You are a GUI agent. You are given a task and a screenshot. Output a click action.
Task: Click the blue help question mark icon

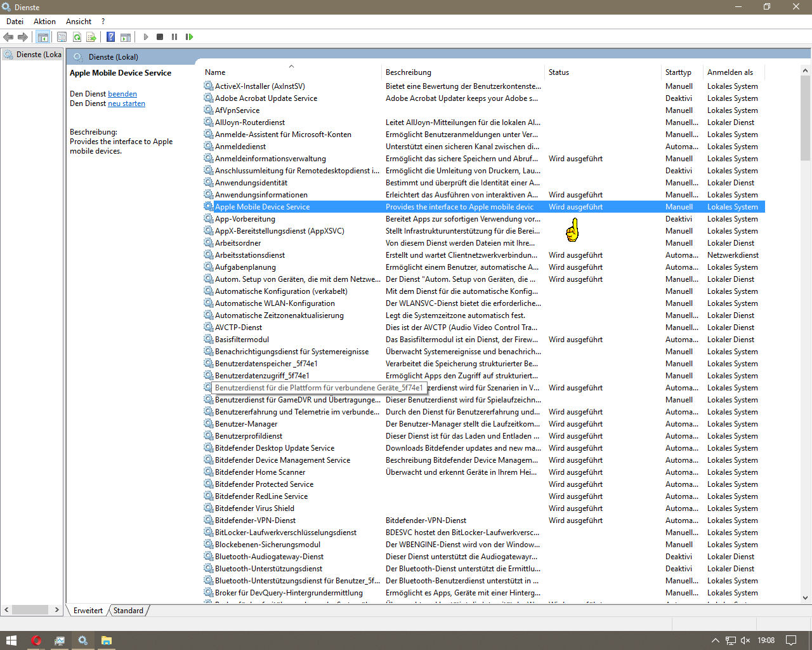(110, 37)
